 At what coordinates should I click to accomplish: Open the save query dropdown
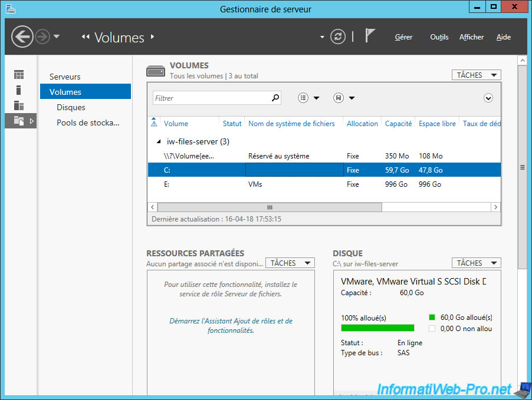(x=344, y=98)
